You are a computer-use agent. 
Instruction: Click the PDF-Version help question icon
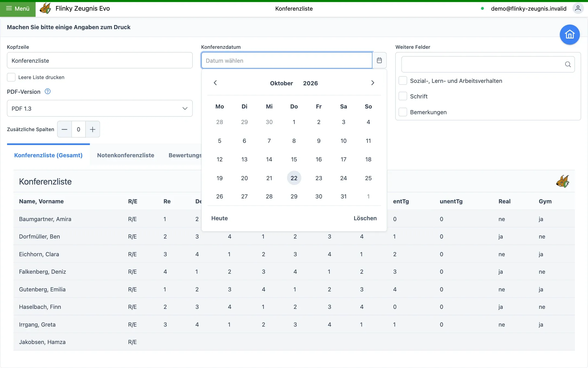[48, 91]
